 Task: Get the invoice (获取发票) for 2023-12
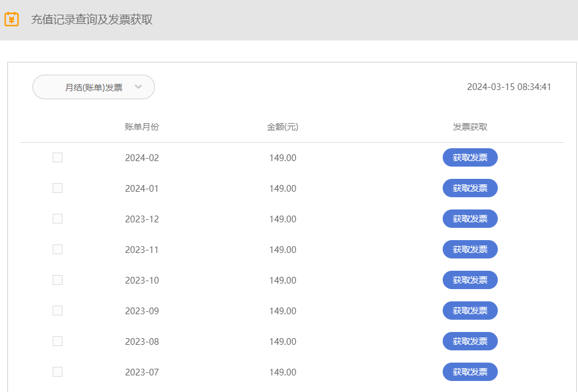pyautogui.click(x=470, y=219)
